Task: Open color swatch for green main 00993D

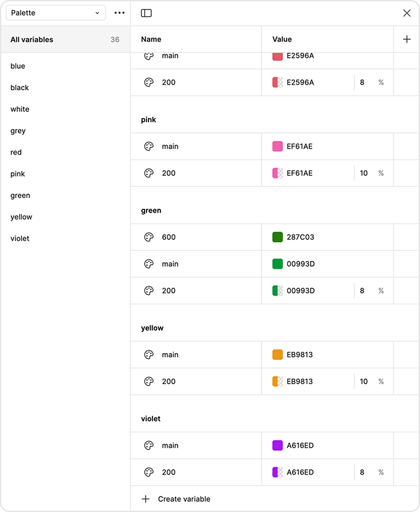Action: (278, 264)
